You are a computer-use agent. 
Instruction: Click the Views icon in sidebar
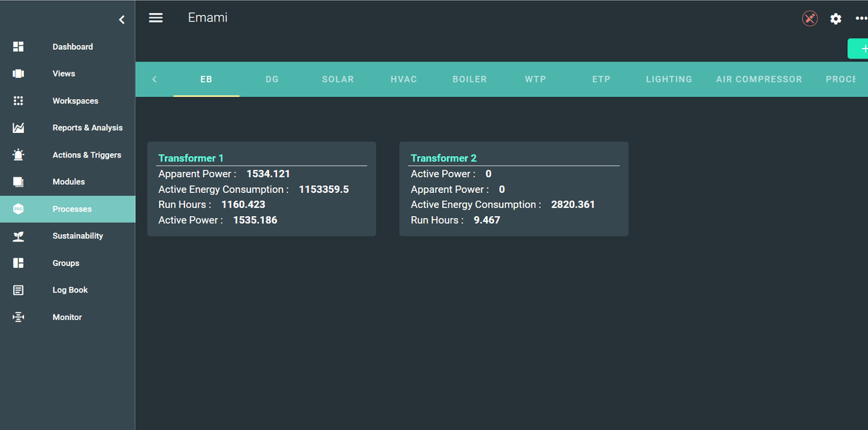tap(19, 74)
